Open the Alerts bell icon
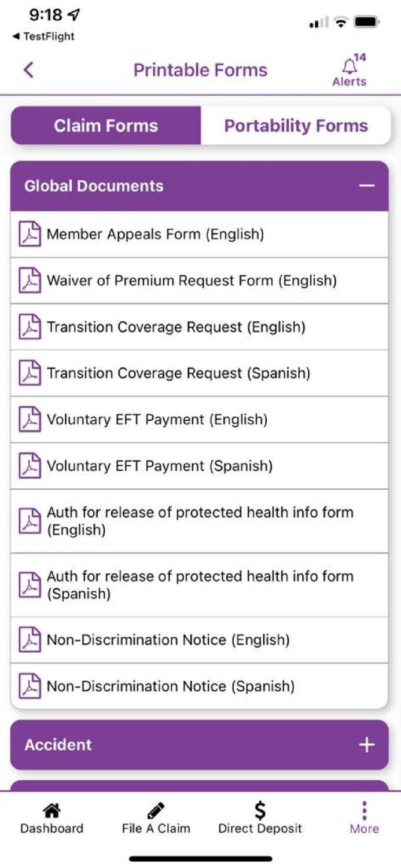Viewport: 401px width, 868px height. (349, 65)
